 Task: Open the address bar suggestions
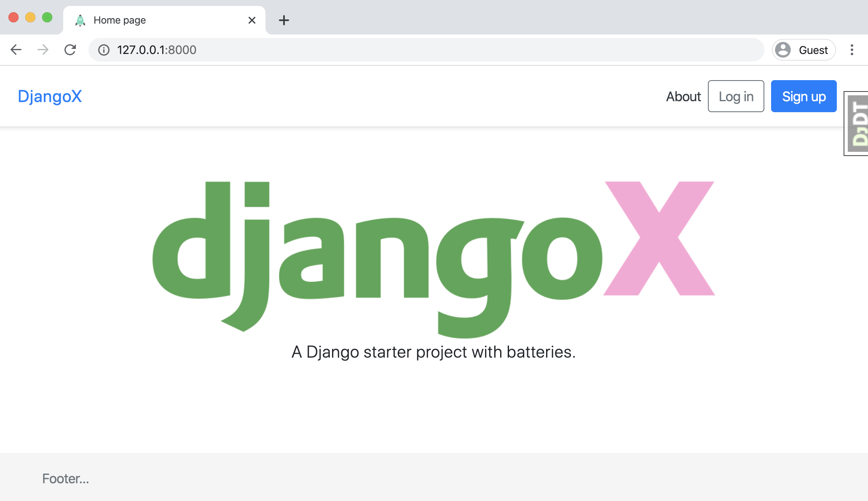pos(295,49)
